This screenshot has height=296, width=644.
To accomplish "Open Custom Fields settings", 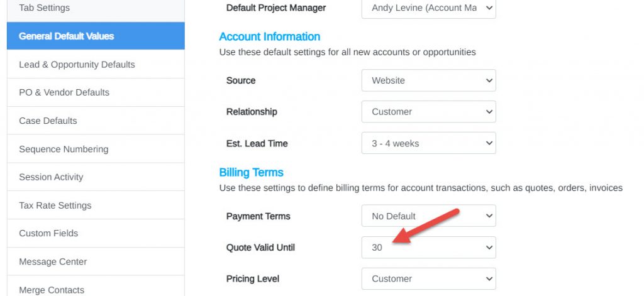I will point(96,233).
